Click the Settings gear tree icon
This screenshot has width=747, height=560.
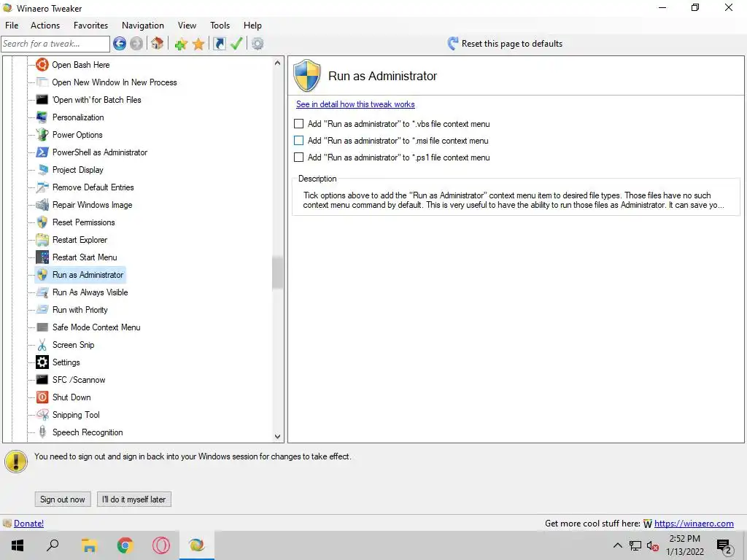point(42,362)
